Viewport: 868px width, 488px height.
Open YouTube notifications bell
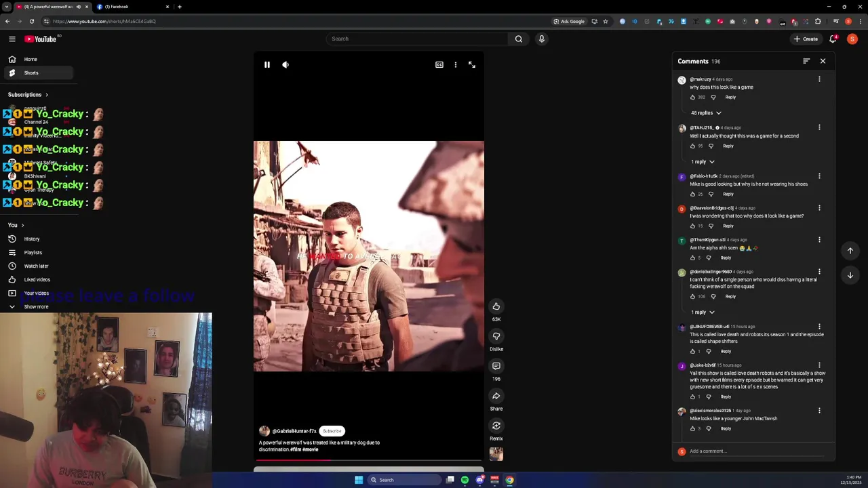tap(833, 39)
